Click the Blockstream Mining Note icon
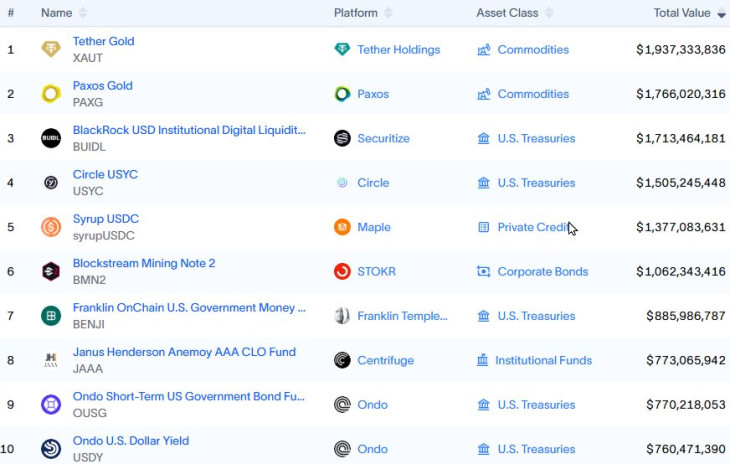Screen dimensions: 730x464 click(x=51, y=271)
